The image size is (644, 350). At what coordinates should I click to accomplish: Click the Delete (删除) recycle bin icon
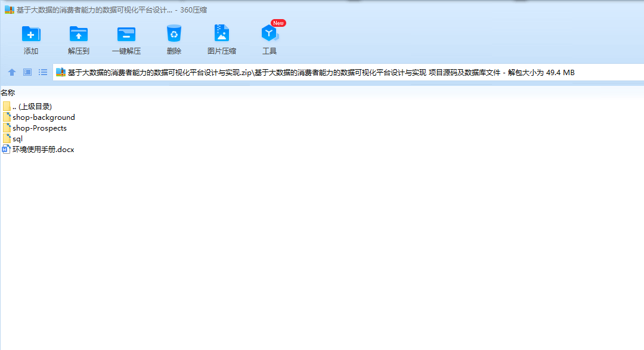click(x=174, y=33)
